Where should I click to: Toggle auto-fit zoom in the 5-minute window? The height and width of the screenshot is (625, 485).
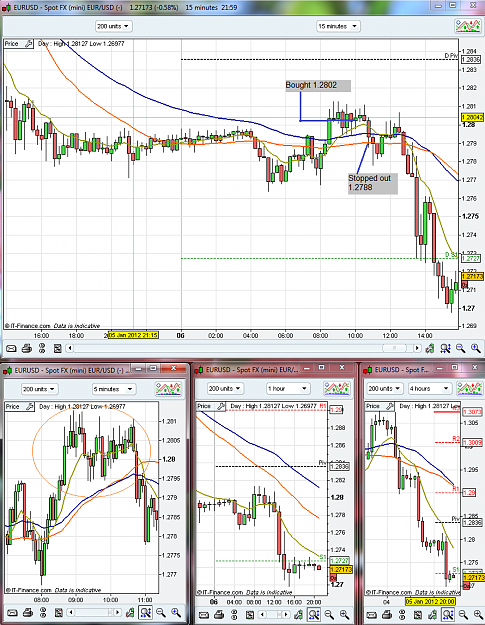145,612
